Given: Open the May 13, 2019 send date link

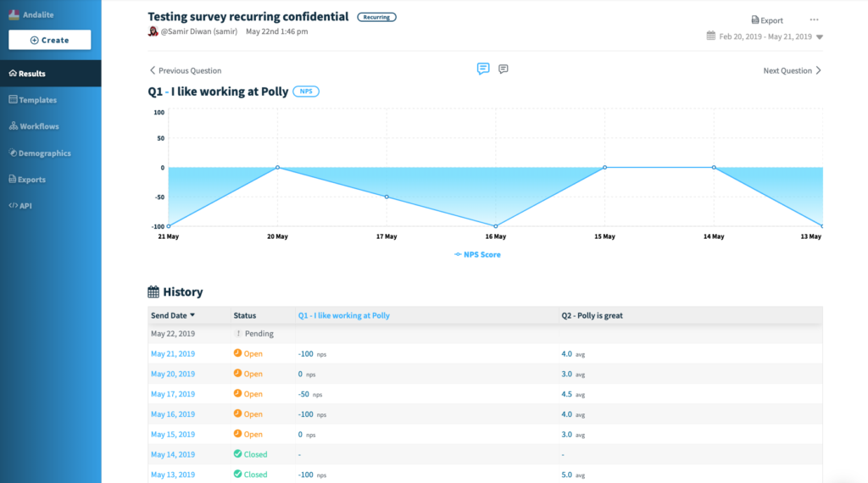Looking at the screenshot, I should click(x=173, y=475).
